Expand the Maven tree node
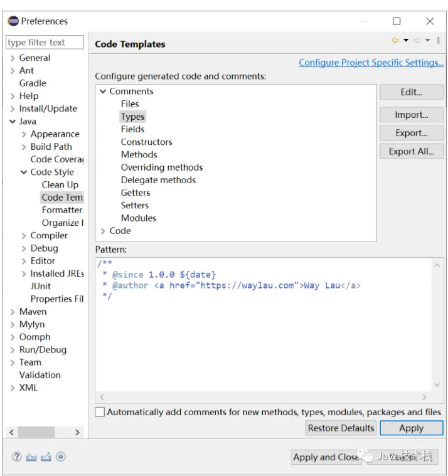The width and height of the screenshot is (448, 476). [13, 312]
